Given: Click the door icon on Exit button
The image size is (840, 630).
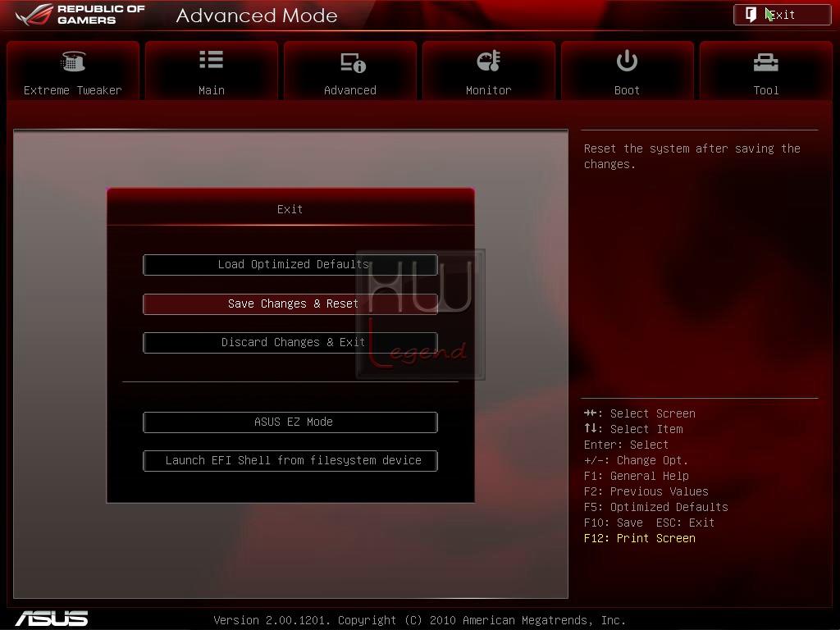Looking at the screenshot, I should 751,15.
